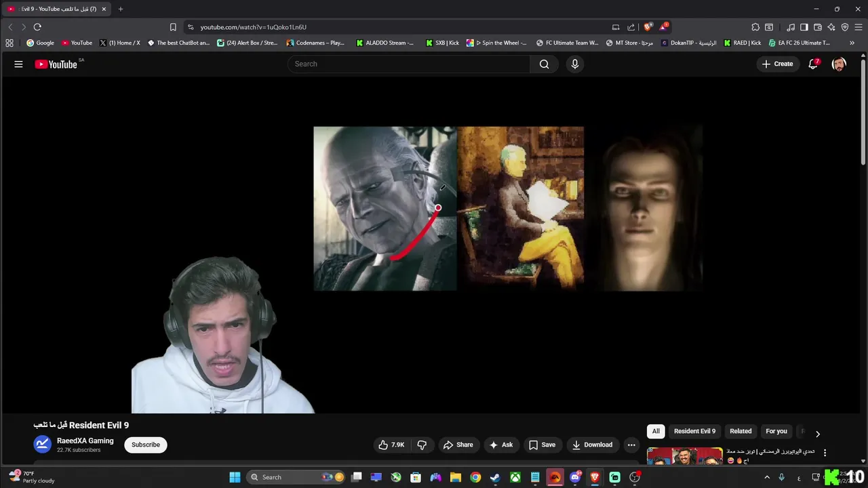Open the RaeedXA Gaming channel avatar
Screen dimensions: 868x488
coord(43,445)
